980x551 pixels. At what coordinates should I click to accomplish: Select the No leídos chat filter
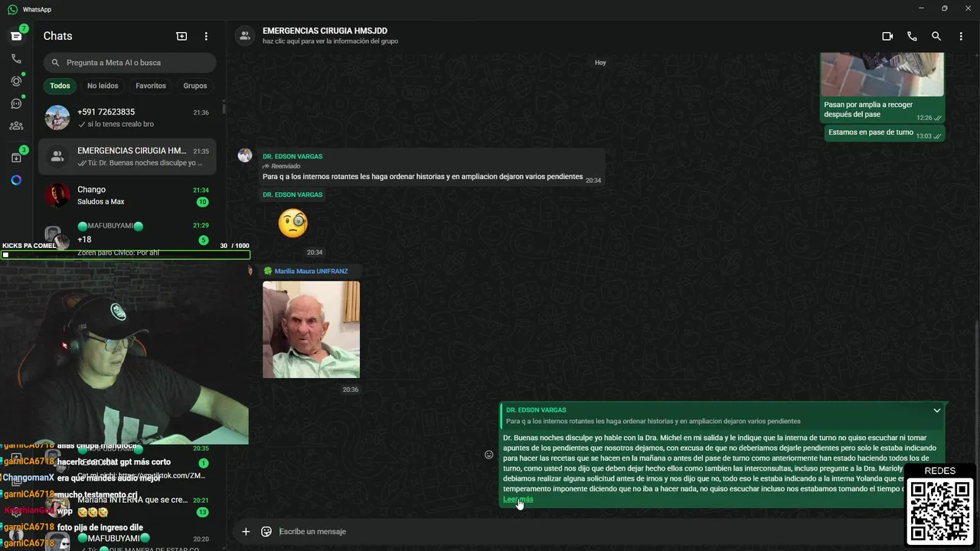pyautogui.click(x=103, y=86)
